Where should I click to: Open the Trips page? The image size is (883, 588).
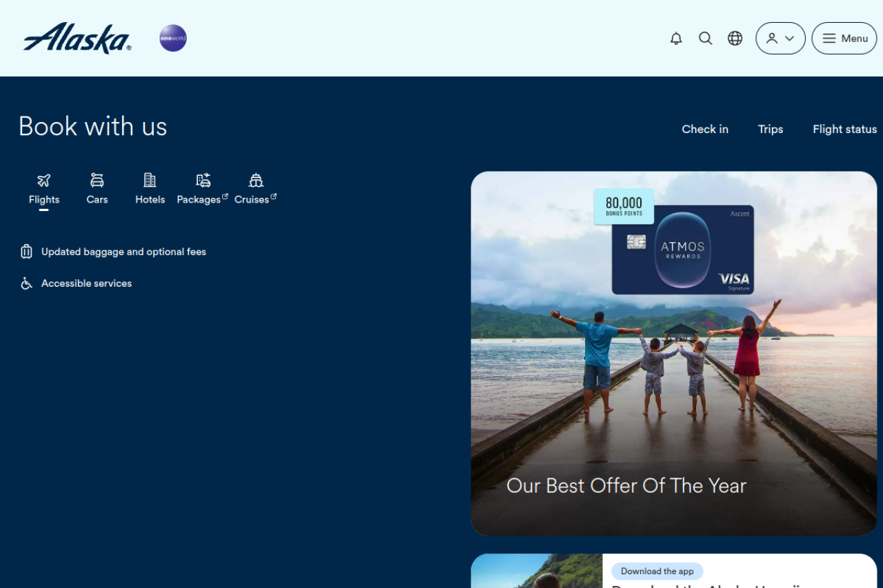coord(770,129)
